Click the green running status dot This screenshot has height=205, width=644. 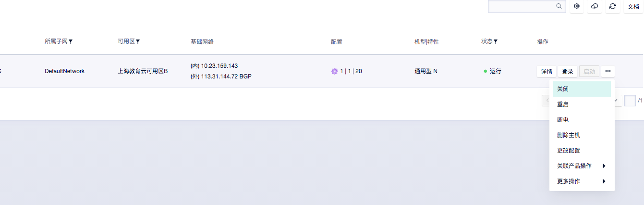[486, 71]
